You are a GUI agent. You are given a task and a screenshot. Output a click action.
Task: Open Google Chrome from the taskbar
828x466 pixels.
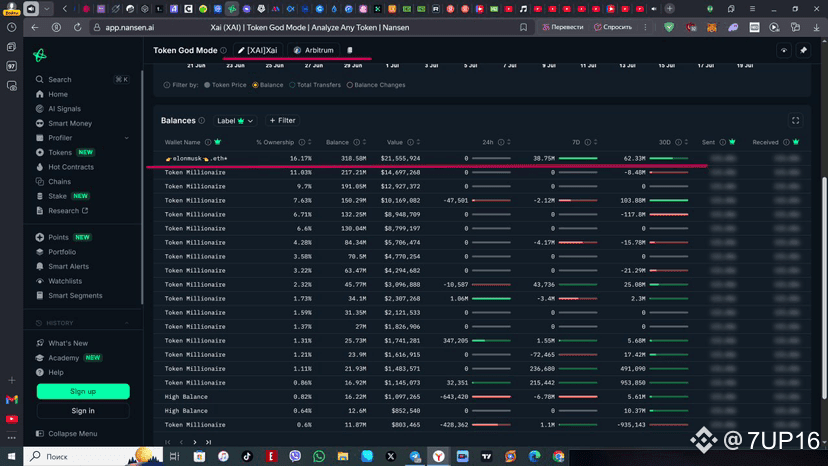(559, 456)
